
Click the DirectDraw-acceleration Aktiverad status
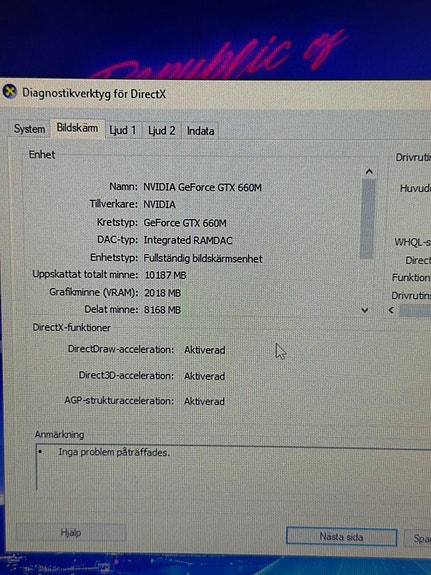pos(205,350)
